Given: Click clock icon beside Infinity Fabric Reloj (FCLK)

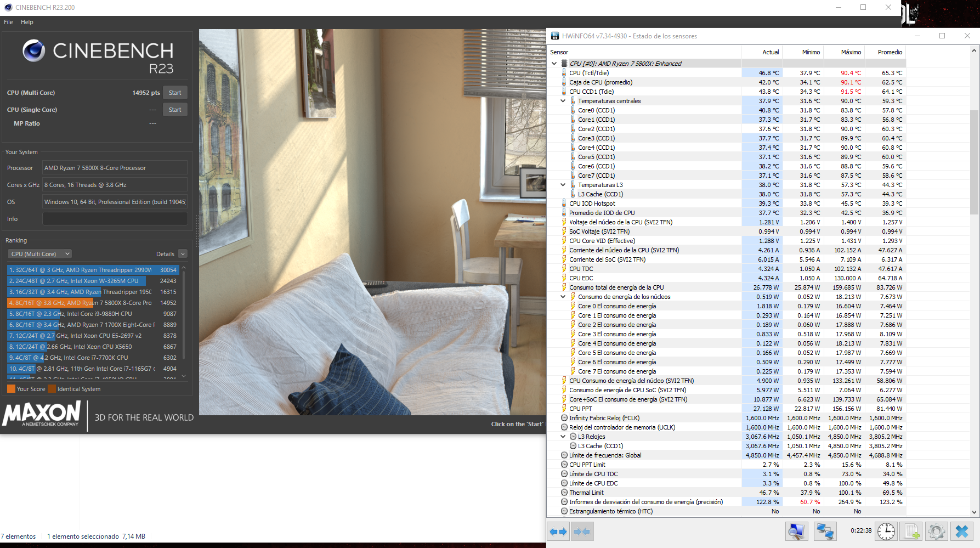Looking at the screenshot, I should pyautogui.click(x=564, y=418).
